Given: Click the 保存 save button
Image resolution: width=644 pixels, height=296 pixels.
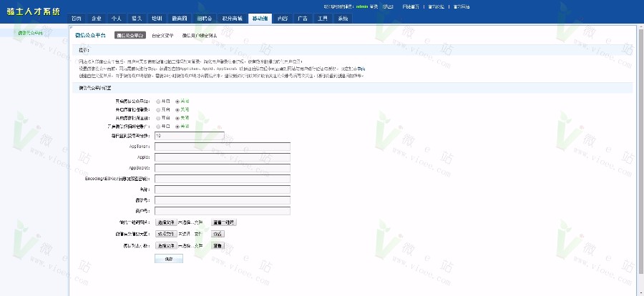Looking at the screenshot, I should pos(169,259).
